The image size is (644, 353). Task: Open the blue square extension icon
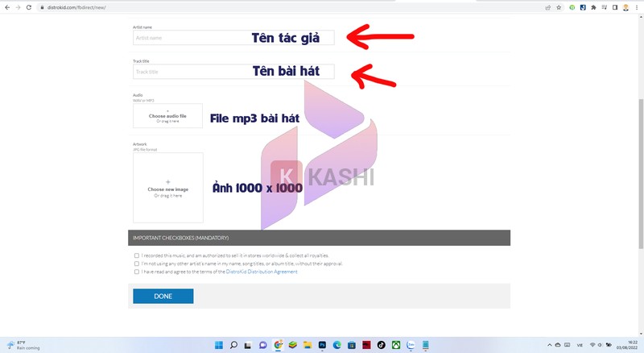583,7
